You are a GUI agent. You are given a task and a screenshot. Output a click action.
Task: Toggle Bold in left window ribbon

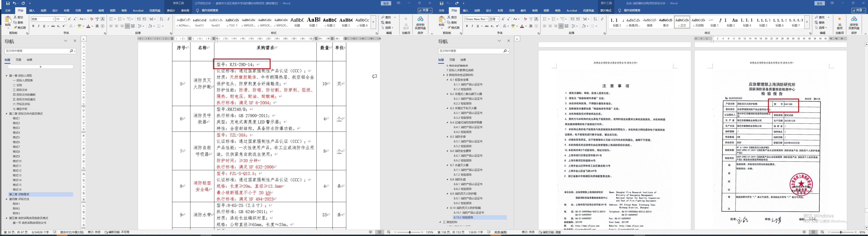(x=33, y=26)
